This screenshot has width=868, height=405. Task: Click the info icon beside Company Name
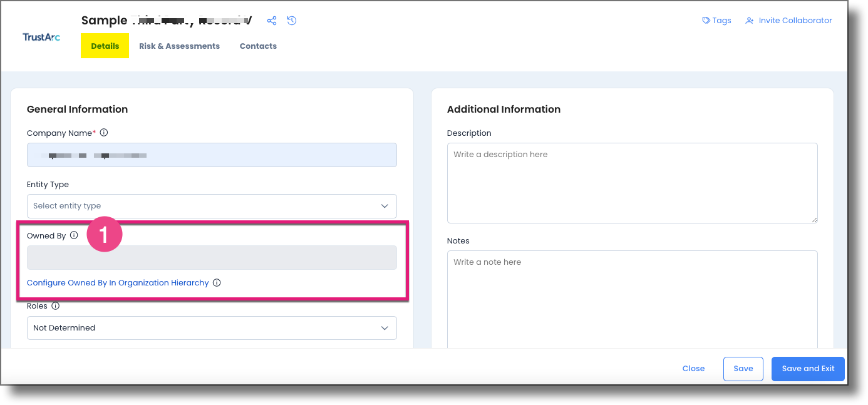pyautogui.click(x=104, y=133)
